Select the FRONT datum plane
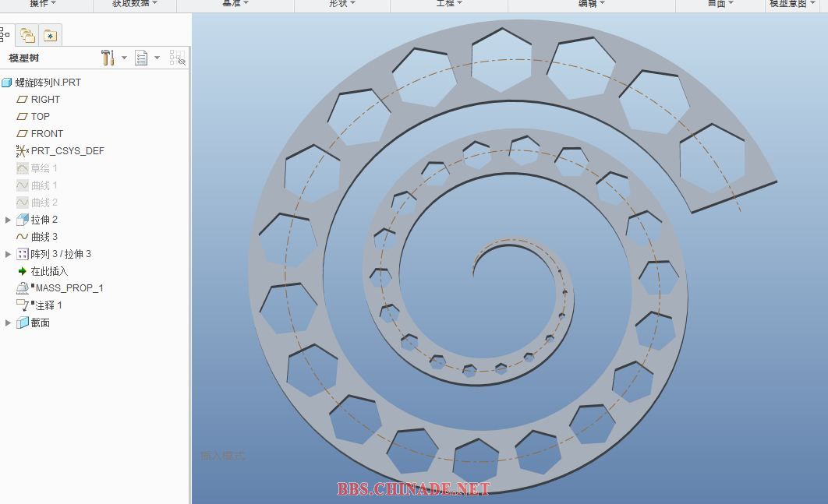Viewport: 828px width, 504px height. click(47, 134)
